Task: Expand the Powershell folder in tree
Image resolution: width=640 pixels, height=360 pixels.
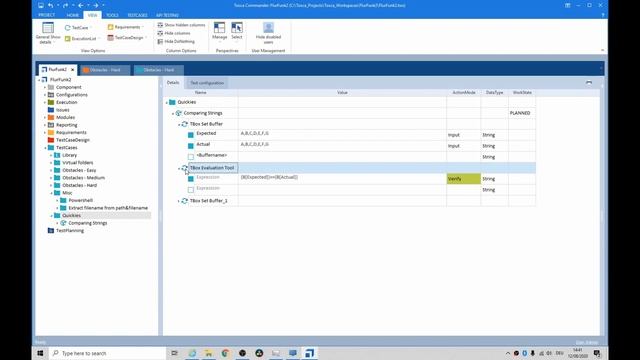Action: point(58,200)
